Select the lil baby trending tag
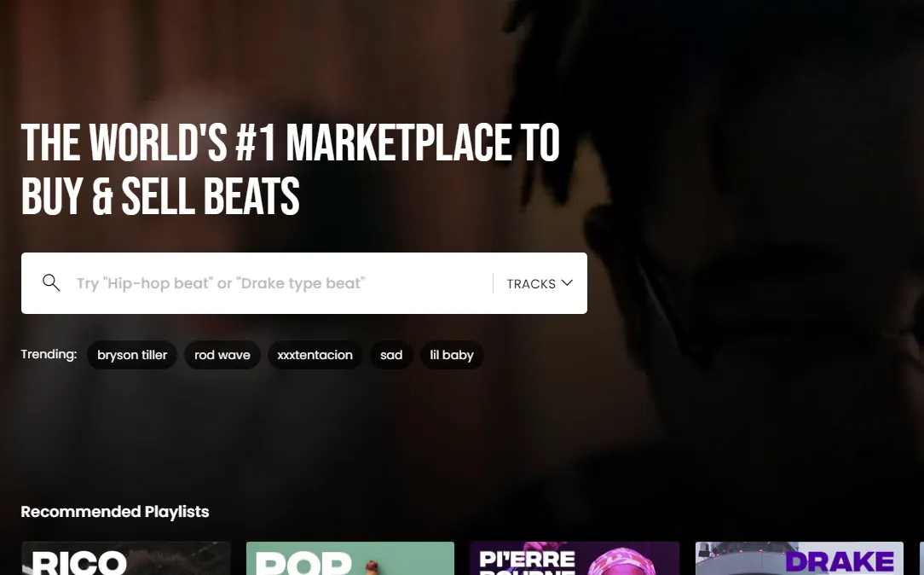Screen dimensions: 924x575 (x=452, y=355)
